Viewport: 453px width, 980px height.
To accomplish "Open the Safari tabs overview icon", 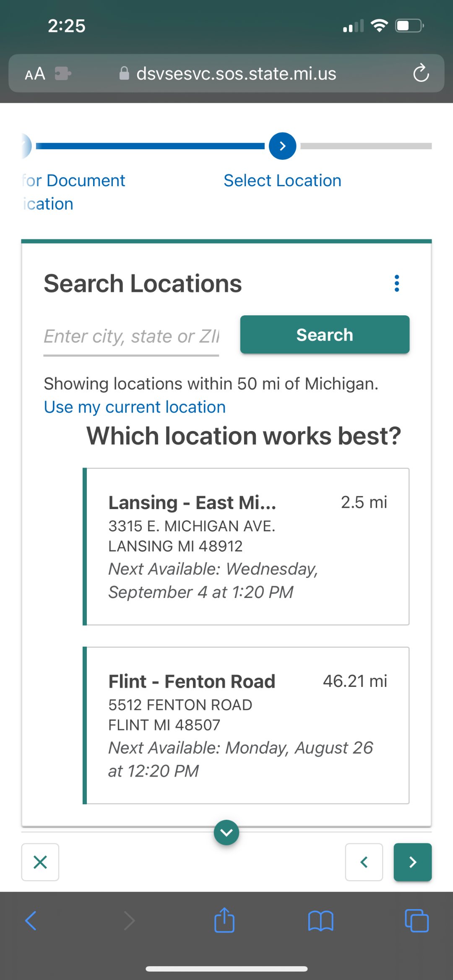I will point(417,921).
